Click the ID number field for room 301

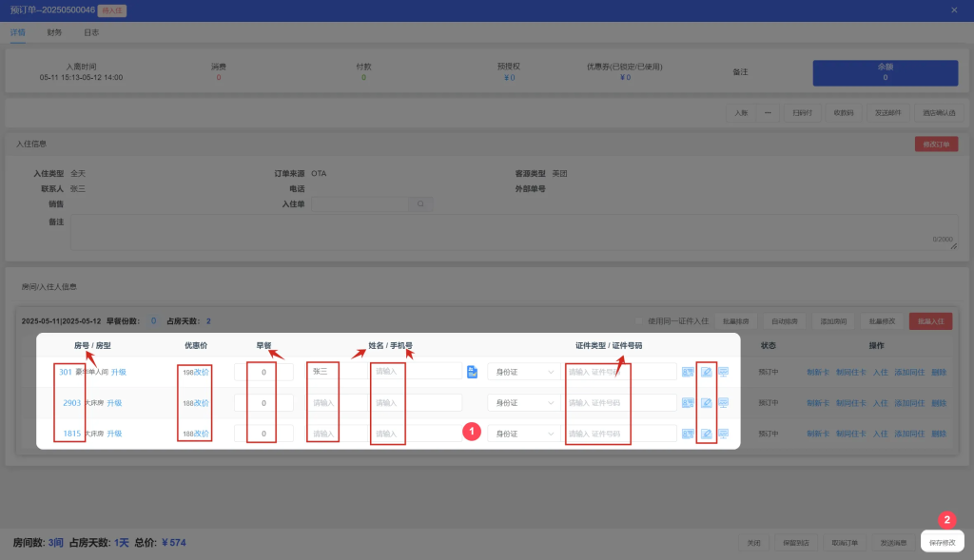click(620, 372)
